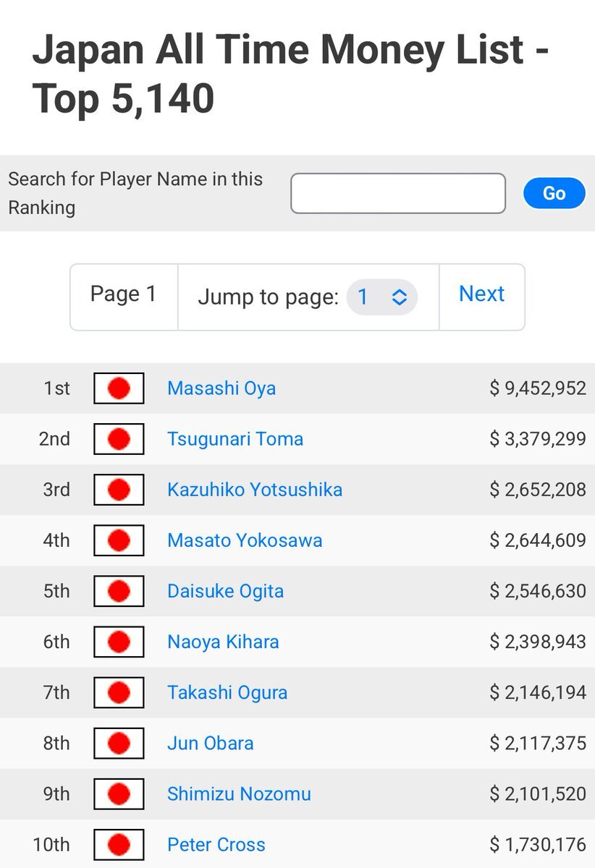
Task: Open Tsugunari Toma's profile link
Action: [x=235, y=439]
